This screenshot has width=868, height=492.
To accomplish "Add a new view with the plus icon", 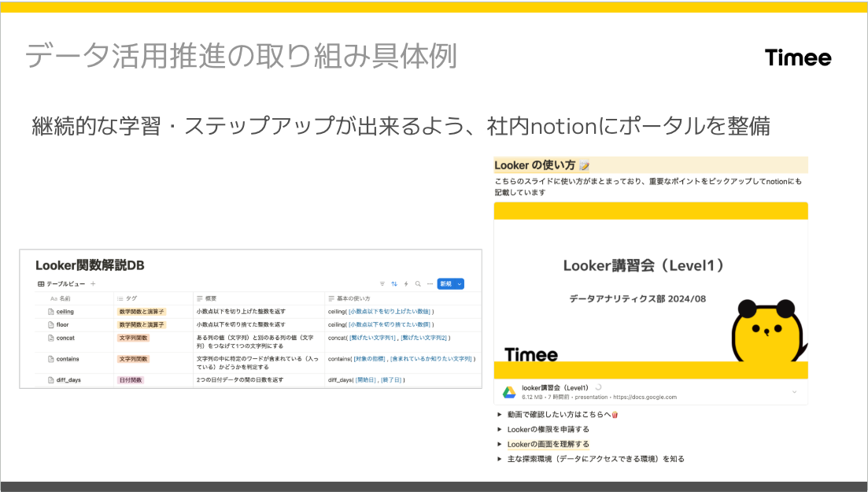I will coord(93,283).
